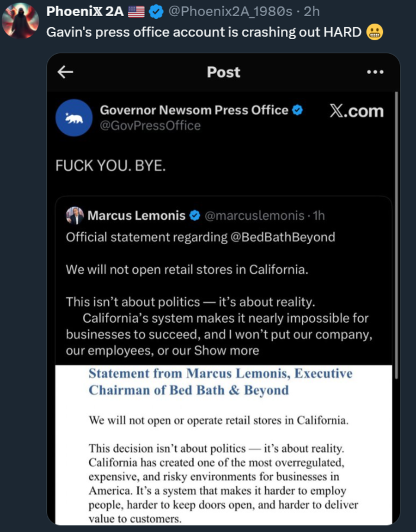Image resolution: width=416 pixels, height=532 pixels.
Task: Click the @GovPressOffice handle
Action: click(x=150, y=126)
